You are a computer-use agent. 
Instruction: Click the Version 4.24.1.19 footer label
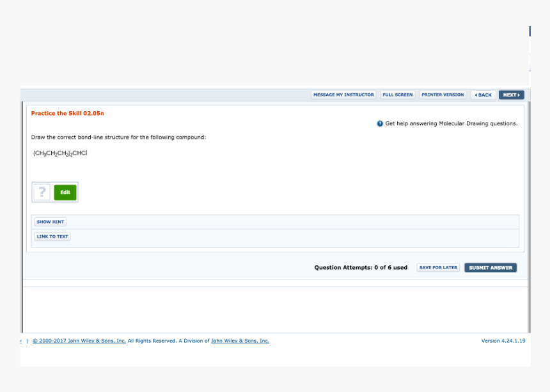(x=503, y=341)
